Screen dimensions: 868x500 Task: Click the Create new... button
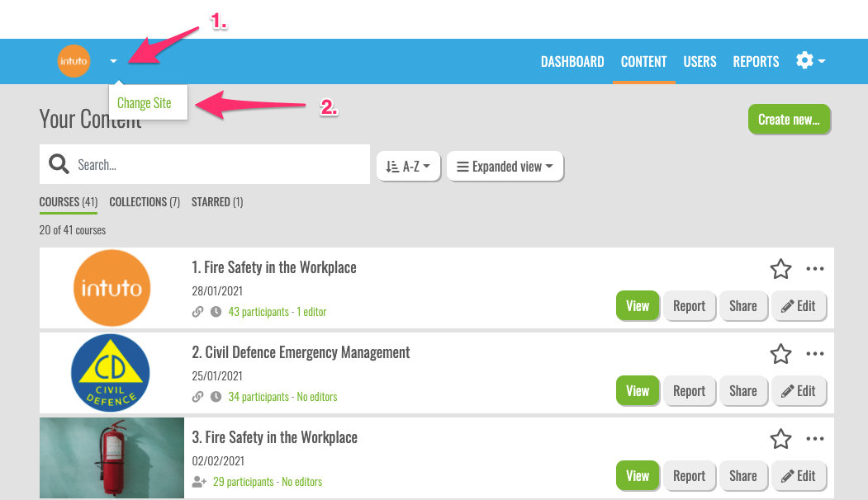(789, 120)
